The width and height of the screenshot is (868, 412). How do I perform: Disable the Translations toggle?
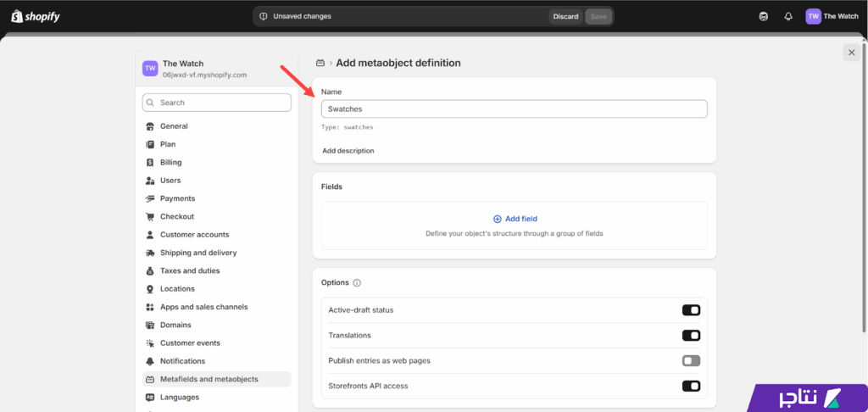click(x=691, y=336)
